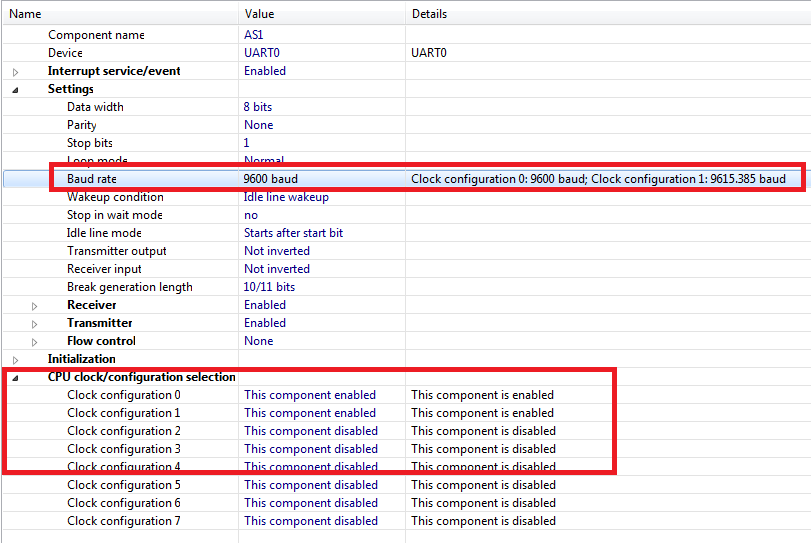Click the Name column header
Image resolution: width=811 pixels, height=543 pixels.
(x=25, y=14)
